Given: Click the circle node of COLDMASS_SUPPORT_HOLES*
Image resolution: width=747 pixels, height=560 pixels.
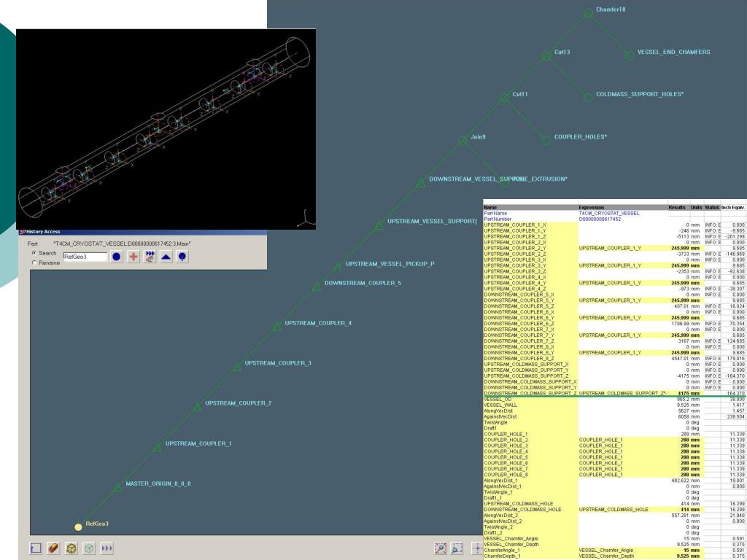Looking at the screenshot, I should pos(588,98).
